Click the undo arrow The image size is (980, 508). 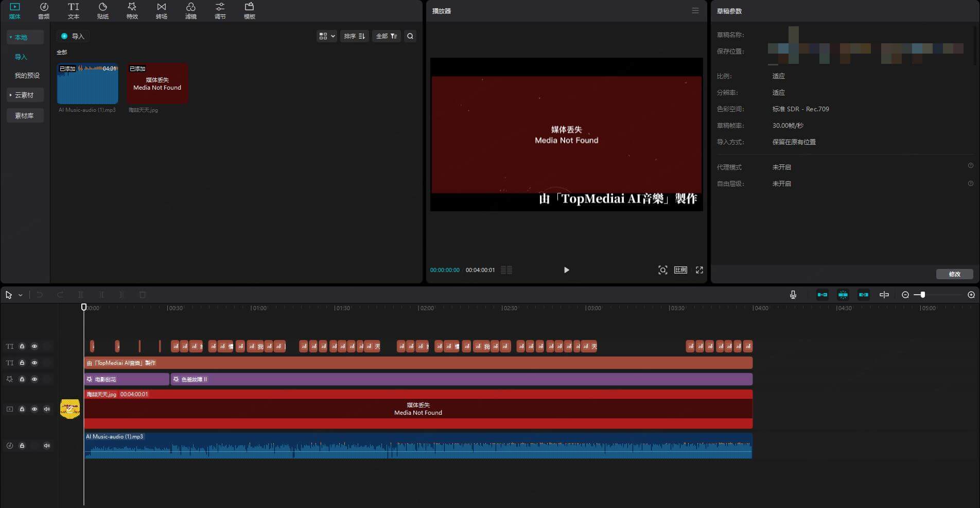(x=40, y=295)
